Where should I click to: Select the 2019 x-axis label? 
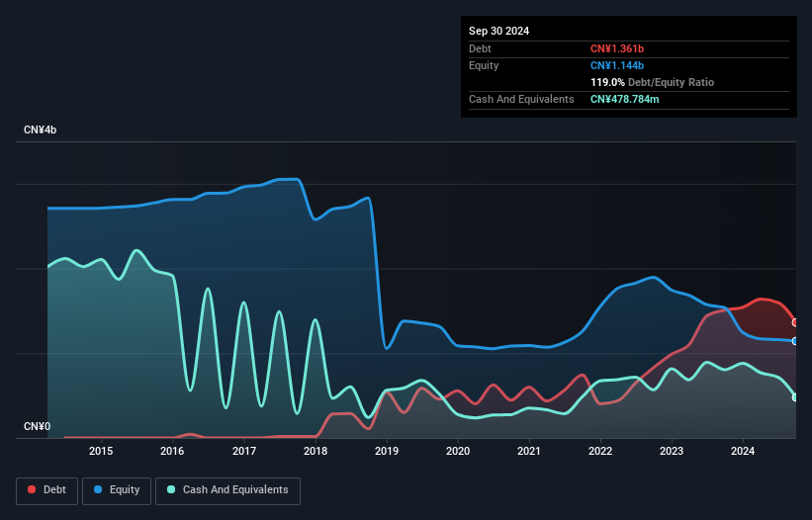[x=387, y=451]
